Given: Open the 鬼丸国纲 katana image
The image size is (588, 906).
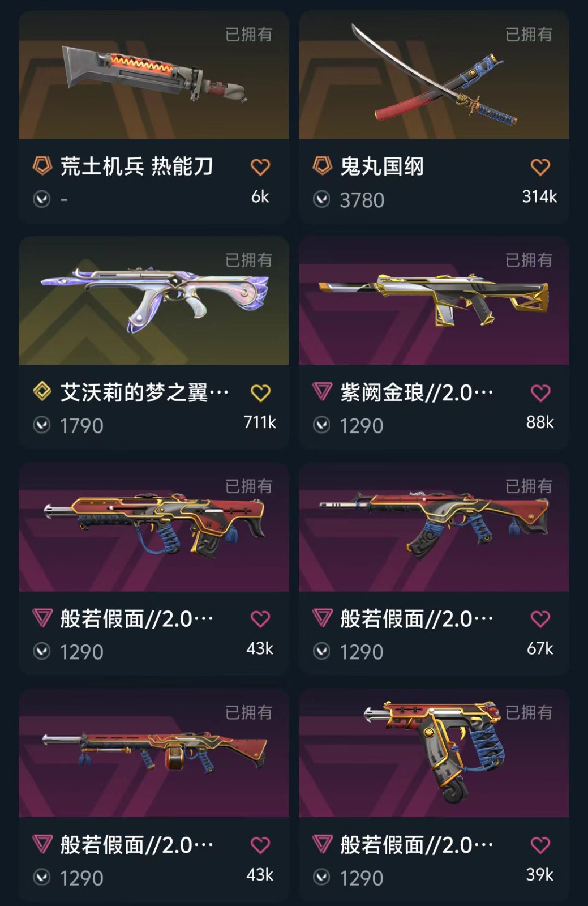Looking at the screenshot, I should (x=434, y=75).
